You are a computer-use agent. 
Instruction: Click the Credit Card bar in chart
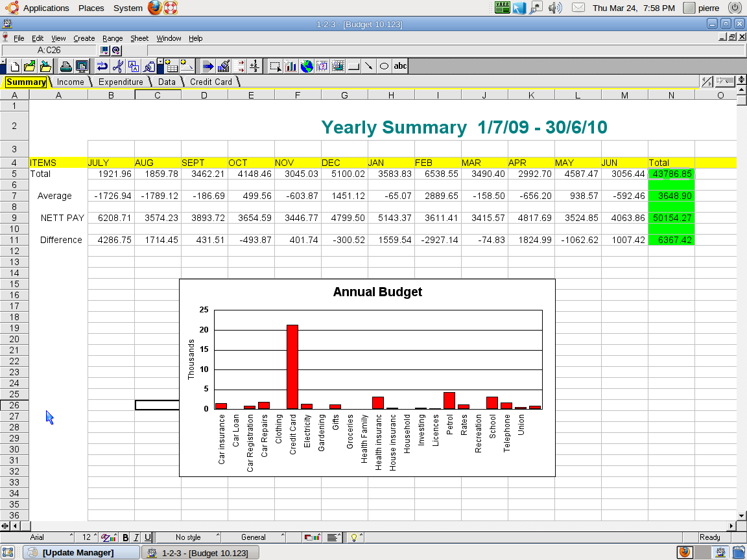(292, 366)
